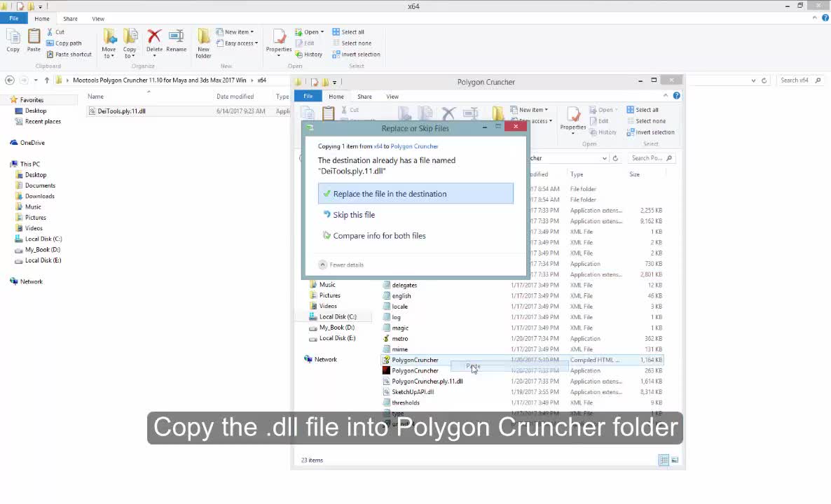Click Properties in Polygon Cruncher ribbon
The height and width of the screenshot is (504, 831).
point(573,120)
